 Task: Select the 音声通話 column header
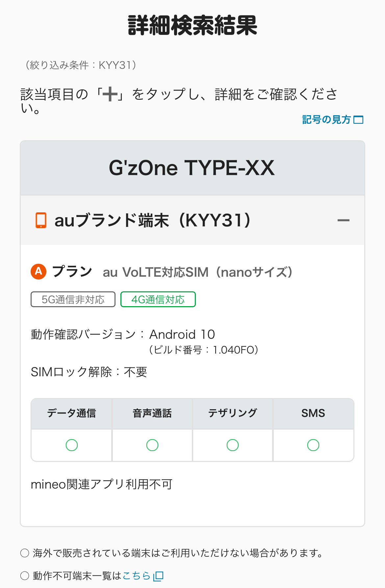pos(152,413)
